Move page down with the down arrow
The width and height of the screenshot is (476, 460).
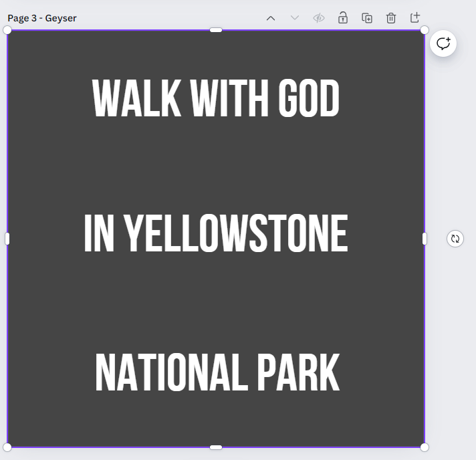295,18
